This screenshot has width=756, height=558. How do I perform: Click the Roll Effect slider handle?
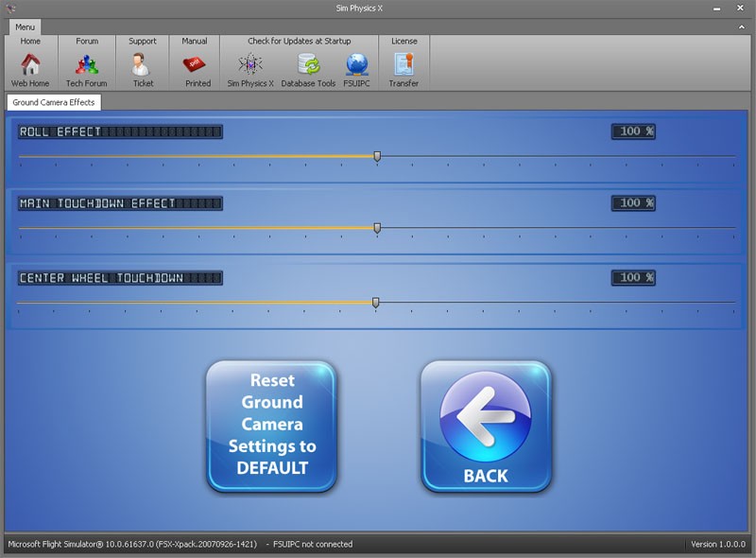click(x=377, y=157)
